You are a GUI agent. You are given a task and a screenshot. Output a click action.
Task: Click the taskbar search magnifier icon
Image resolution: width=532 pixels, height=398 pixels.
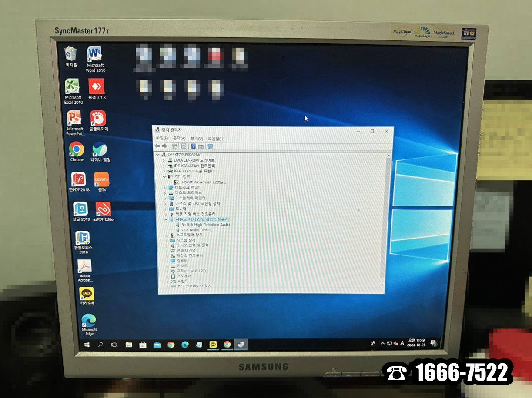[100, 345]
